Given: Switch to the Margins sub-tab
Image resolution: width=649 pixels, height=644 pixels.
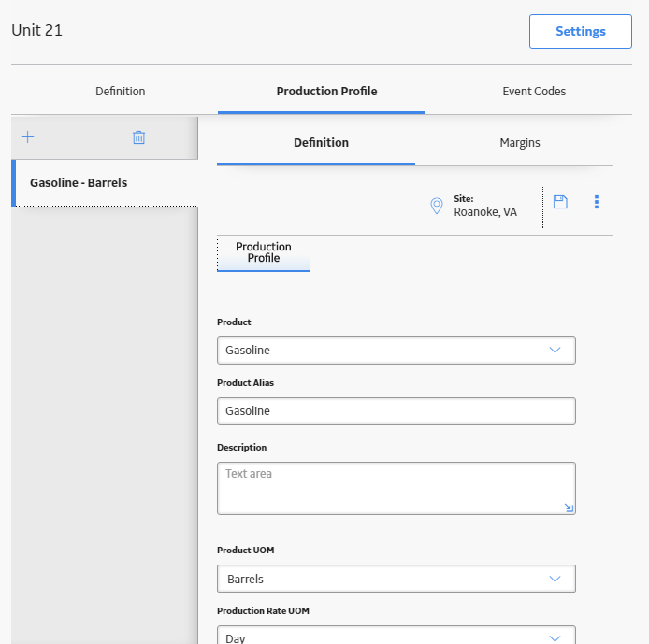Looking at the screenshot, I should click(x=519, y=143).
